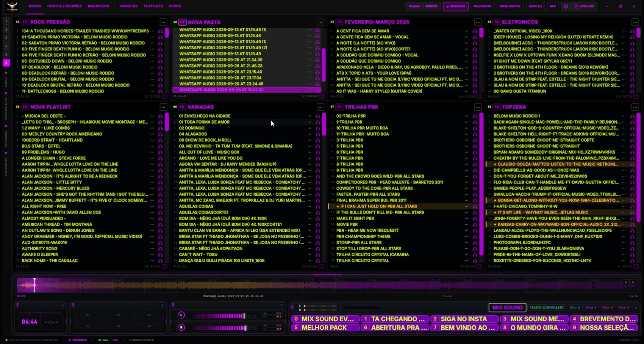The width and height of the screenshot is (644, 344).
Task: Toggle MESA DIGITAL mode
Action: (510, 6)
